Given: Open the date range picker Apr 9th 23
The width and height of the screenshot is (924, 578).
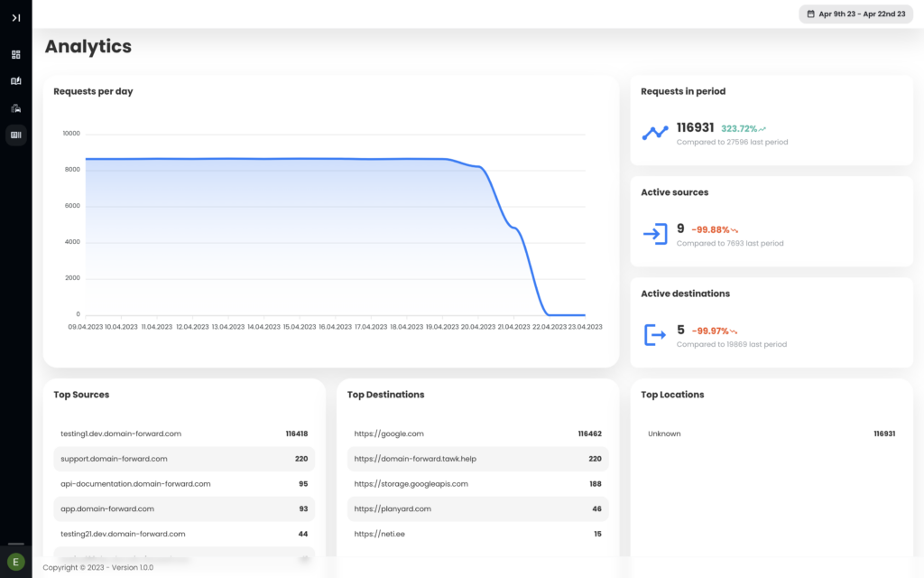Looking at the screenshot, I should 855,14.
